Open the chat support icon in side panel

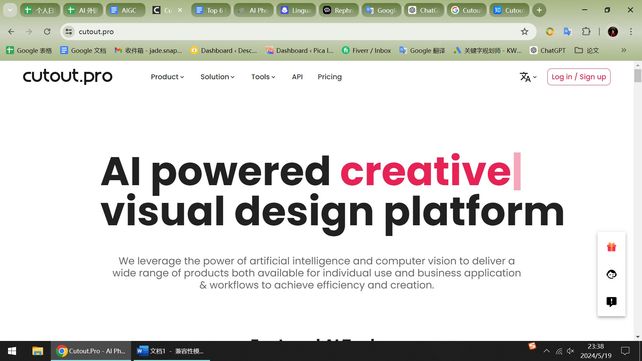(611, 274)
